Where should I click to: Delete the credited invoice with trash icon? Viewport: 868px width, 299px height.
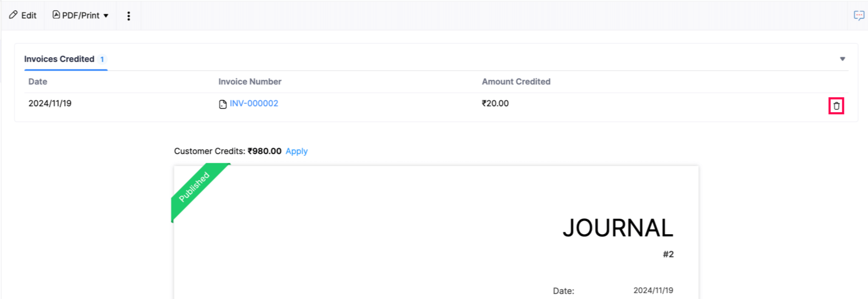point(836,106)
